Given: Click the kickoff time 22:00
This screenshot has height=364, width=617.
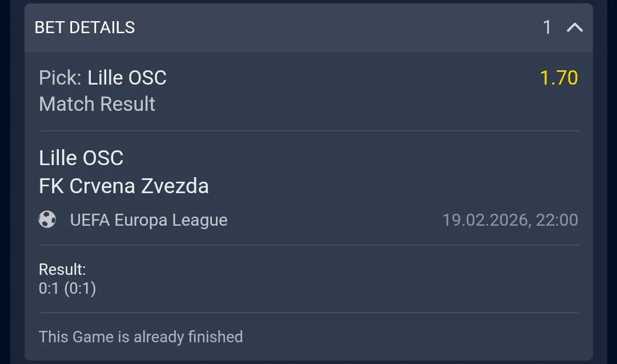Looking at the screenshot, I should click(x=556, y=220).
